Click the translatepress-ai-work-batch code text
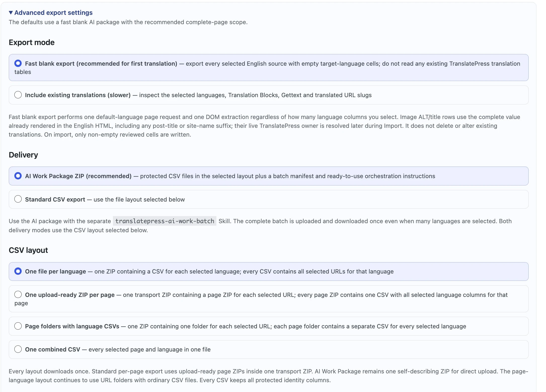Screen dimensions: 546x392 point(165,221)
